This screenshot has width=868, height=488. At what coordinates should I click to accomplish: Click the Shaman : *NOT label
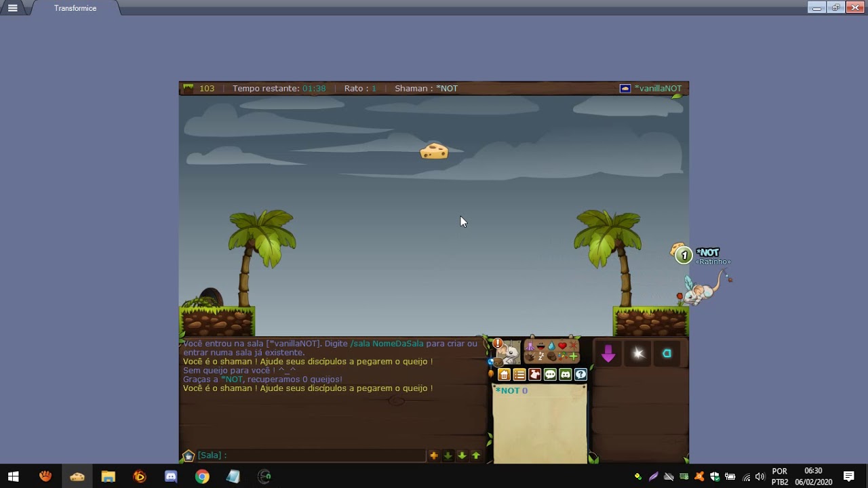click(426, 88)
